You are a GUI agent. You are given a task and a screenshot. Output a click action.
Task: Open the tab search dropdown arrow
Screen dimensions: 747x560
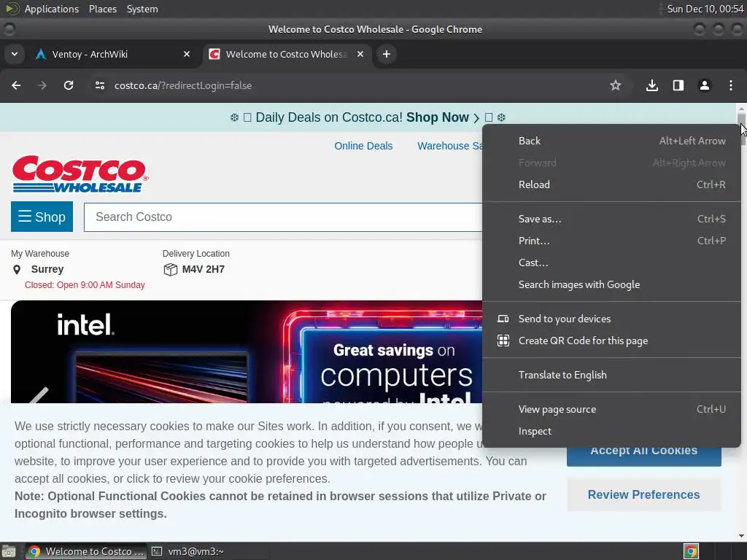click(15, 54)
